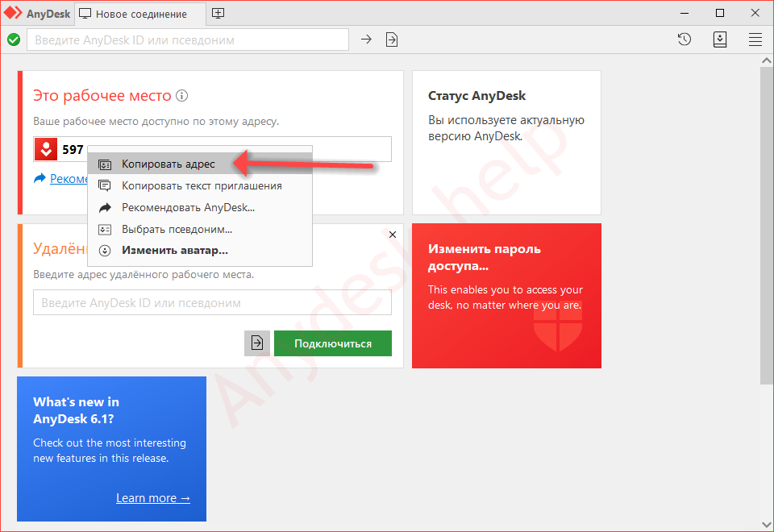The image size is (774, 532).
Task: Add a new tab with plus icon
Action: point(218,14)
